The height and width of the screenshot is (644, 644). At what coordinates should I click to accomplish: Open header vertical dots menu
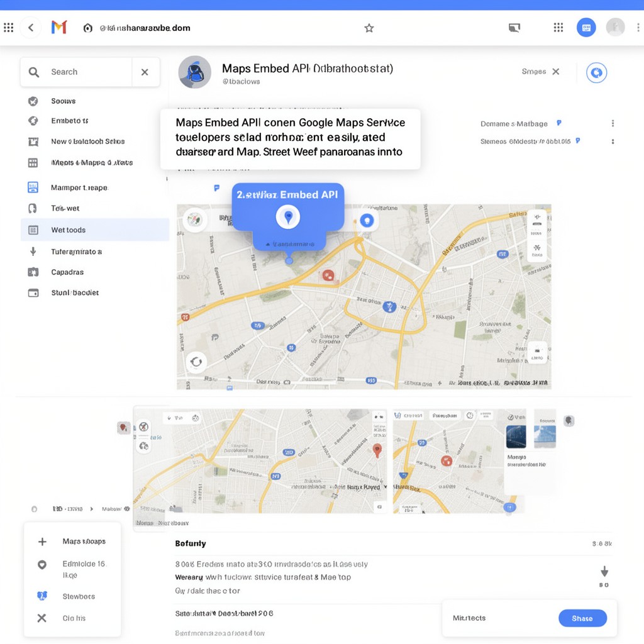(x=638, y=28)
